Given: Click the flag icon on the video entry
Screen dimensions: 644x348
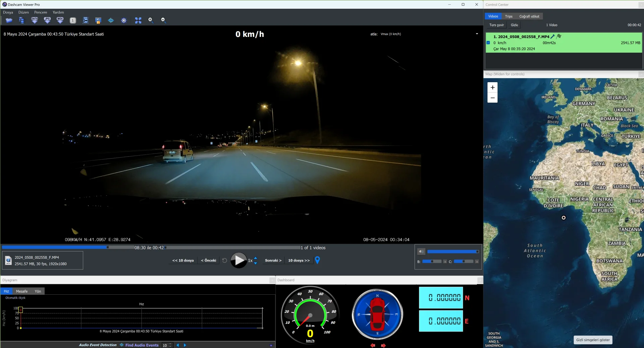Looking at the screenshot, I should click(x=559, y=37).
